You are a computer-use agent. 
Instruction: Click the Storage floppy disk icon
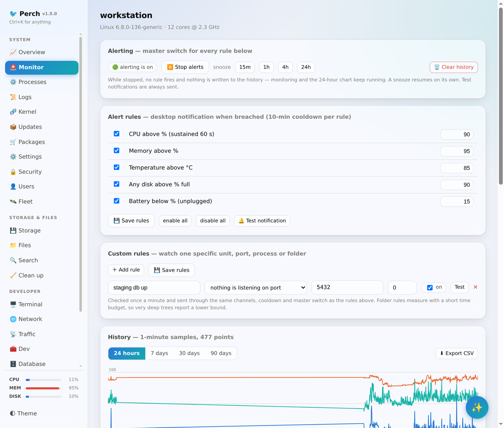[13, 230]
